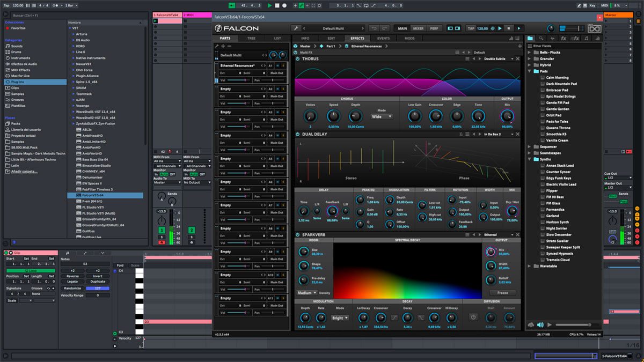The width and height of the screenshot is (644, 362).
Task: Click Falcon undo arrow button
Action: click(x=374, y=28)
